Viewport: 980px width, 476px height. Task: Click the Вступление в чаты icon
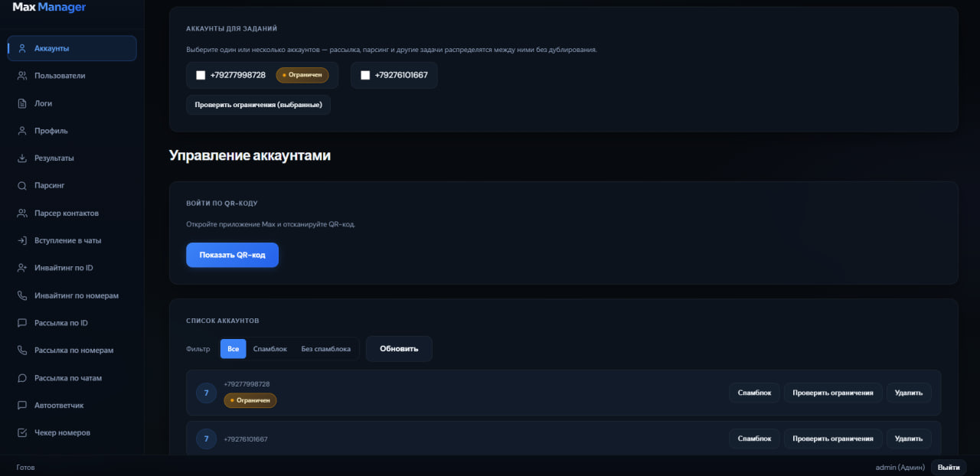coord(22,240)
